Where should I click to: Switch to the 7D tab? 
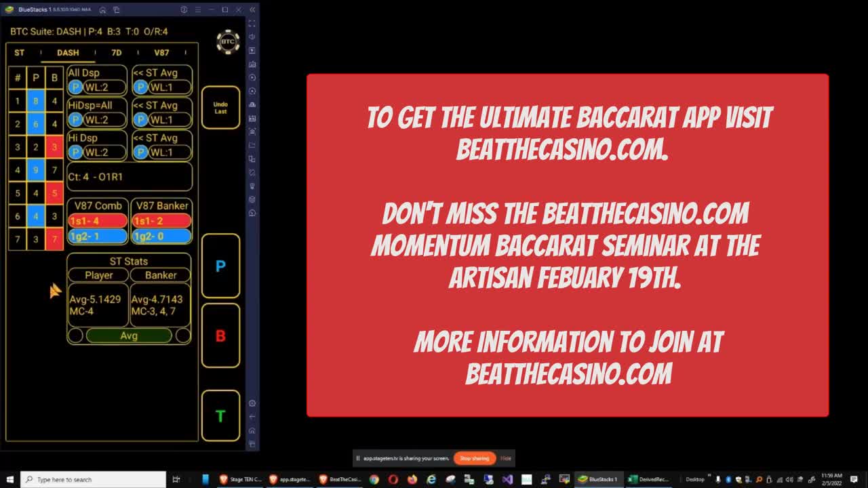click(x=117, y=52)
